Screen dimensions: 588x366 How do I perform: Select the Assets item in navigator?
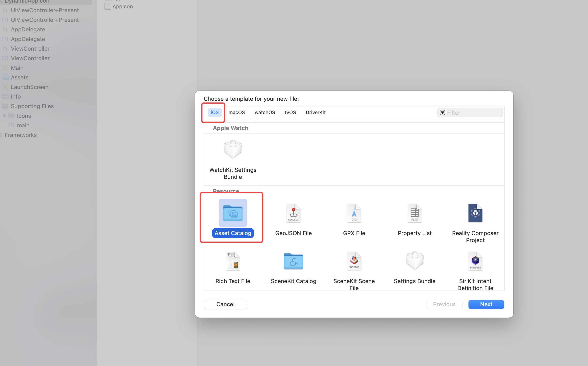20,77
